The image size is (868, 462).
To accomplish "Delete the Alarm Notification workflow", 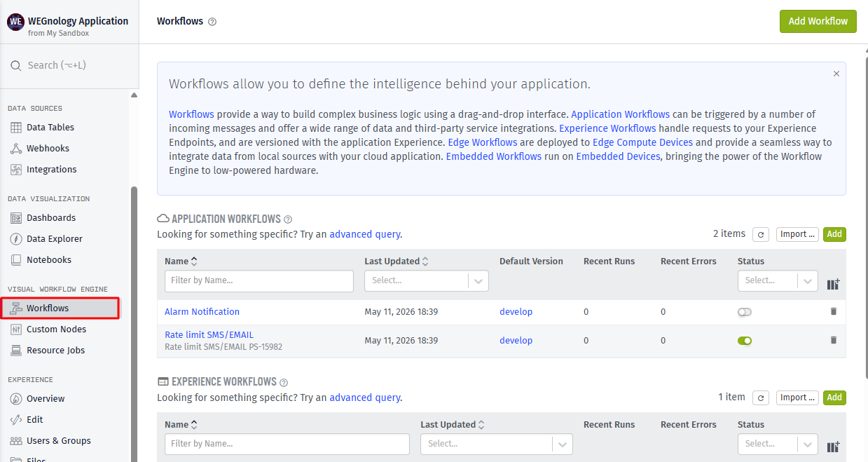I will (x=834, y=311).
